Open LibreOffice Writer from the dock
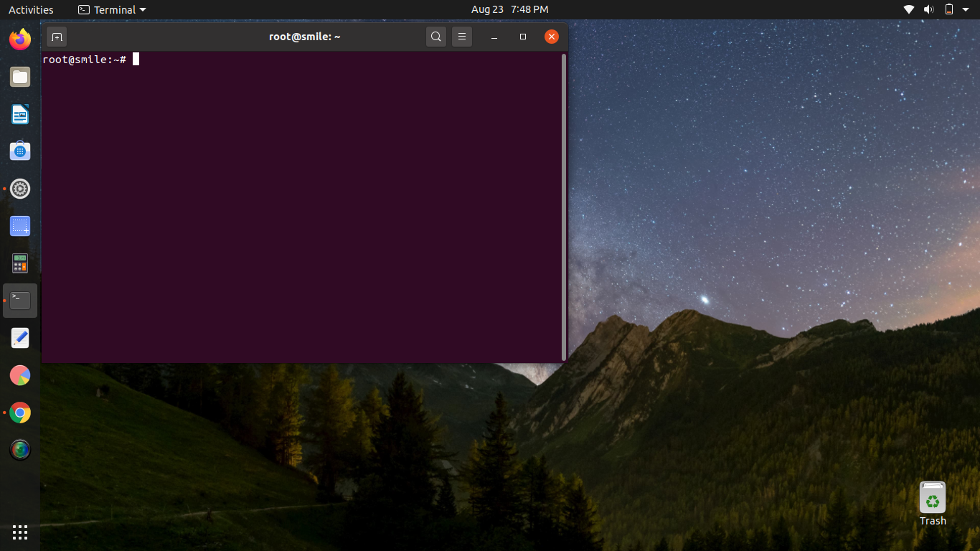The height and width of the screenshot is (551, 980). tap(19, 114)
